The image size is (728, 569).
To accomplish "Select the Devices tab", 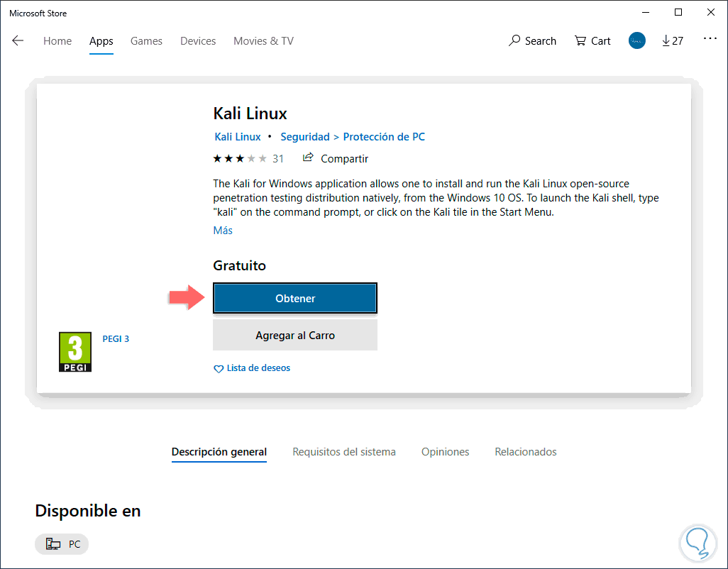I will pos(198,41).
